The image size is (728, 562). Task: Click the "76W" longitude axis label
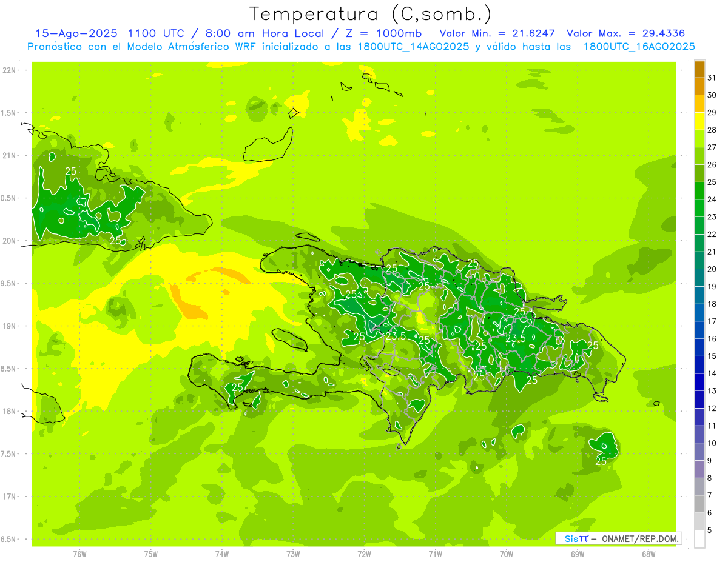(x=79, y=554)
